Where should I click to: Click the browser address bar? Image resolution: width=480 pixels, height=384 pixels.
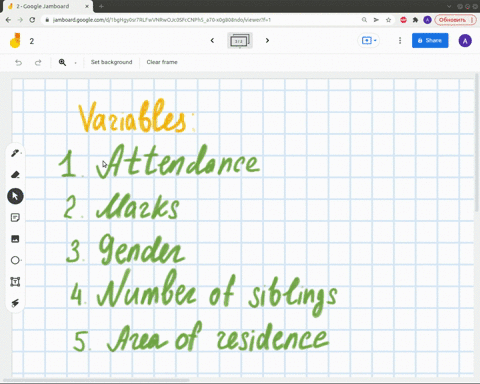200,20
